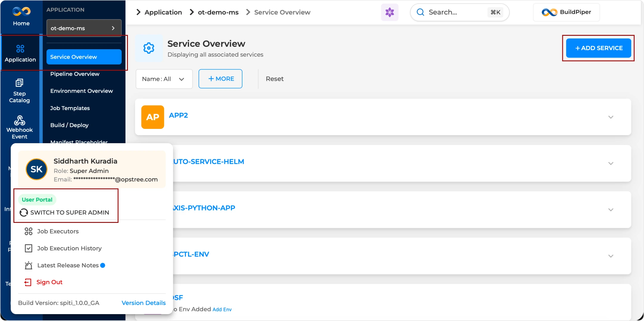The height and width of the screenshot is (321, 644).
Task: Click the masked @opstree.com email text
Action: pyautogui.click(x=115, y=179)
